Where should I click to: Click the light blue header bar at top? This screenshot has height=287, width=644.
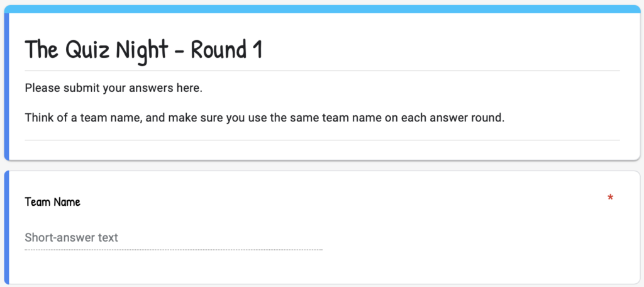[322, 9]
